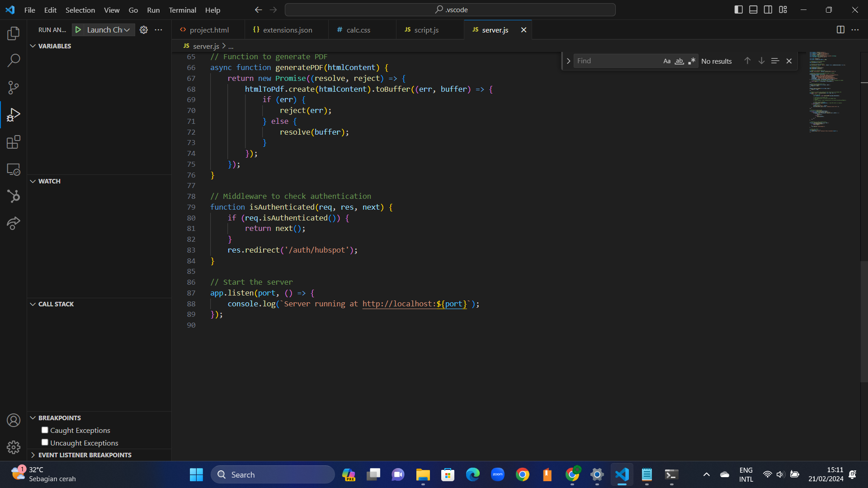Enable Uncaught Exceptions breakpoint
Viewport: 868px width, 488px height.
click(44, 442)
